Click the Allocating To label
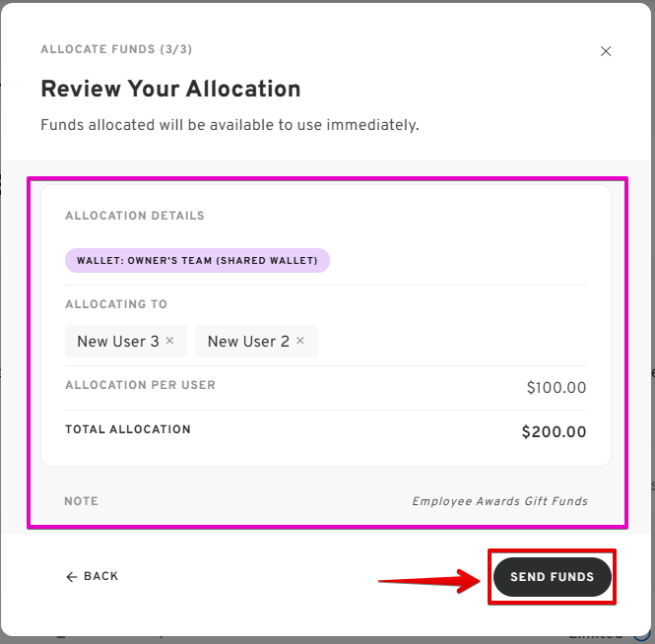 (116, 304)
